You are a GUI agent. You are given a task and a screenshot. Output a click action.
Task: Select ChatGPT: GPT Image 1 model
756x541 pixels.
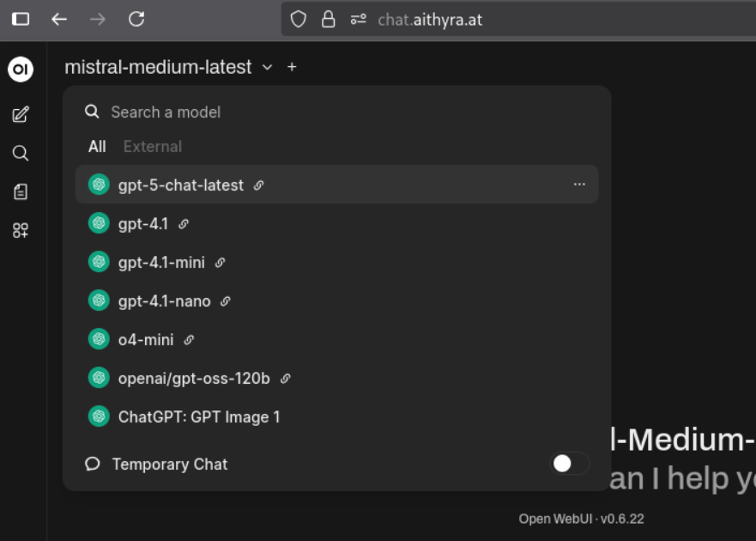(199, 417)
